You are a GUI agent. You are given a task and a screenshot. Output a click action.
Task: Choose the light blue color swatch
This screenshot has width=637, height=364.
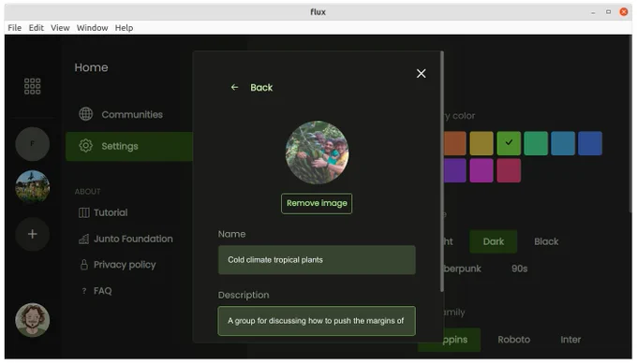[563, 143]
